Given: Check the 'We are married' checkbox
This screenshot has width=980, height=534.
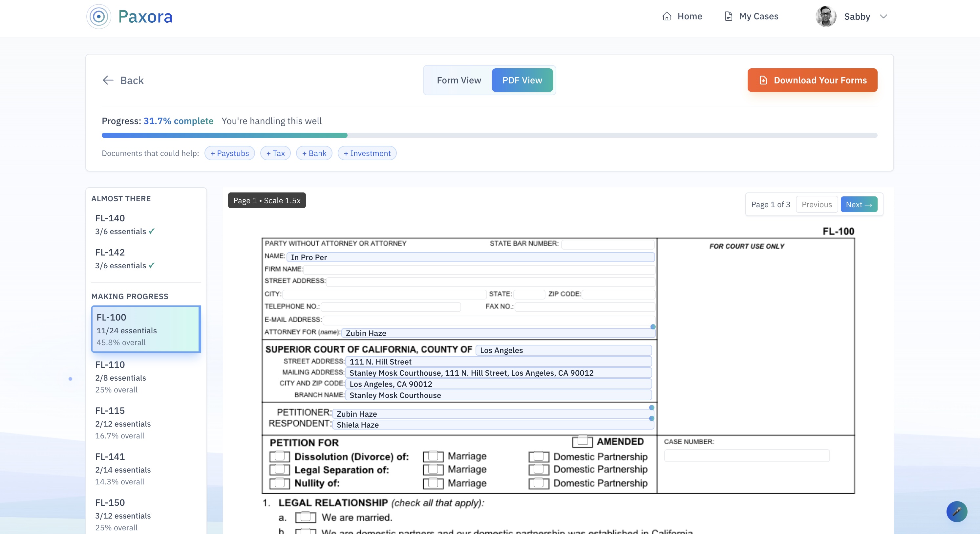Looking at the screenshot, I should pos(306,517).
